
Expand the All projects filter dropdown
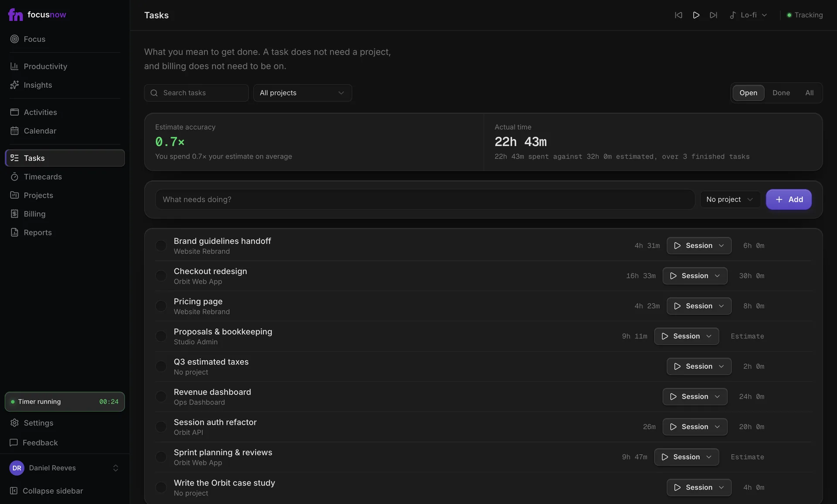click(x=303, y=93)
